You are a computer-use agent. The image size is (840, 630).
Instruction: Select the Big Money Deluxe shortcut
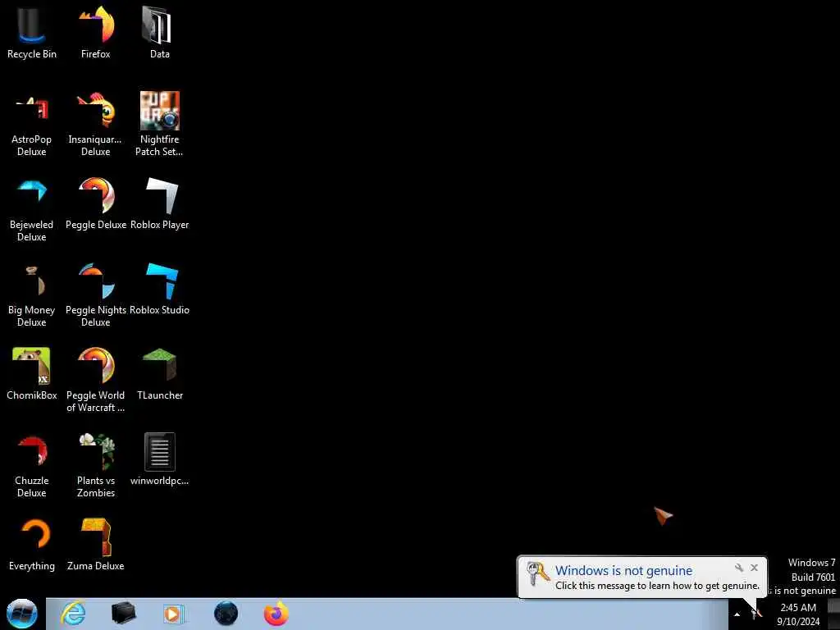pos(32,294)
